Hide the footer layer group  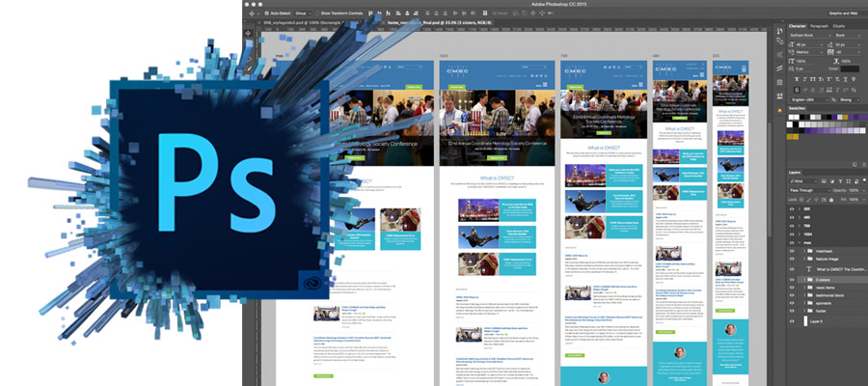(792, 311)
